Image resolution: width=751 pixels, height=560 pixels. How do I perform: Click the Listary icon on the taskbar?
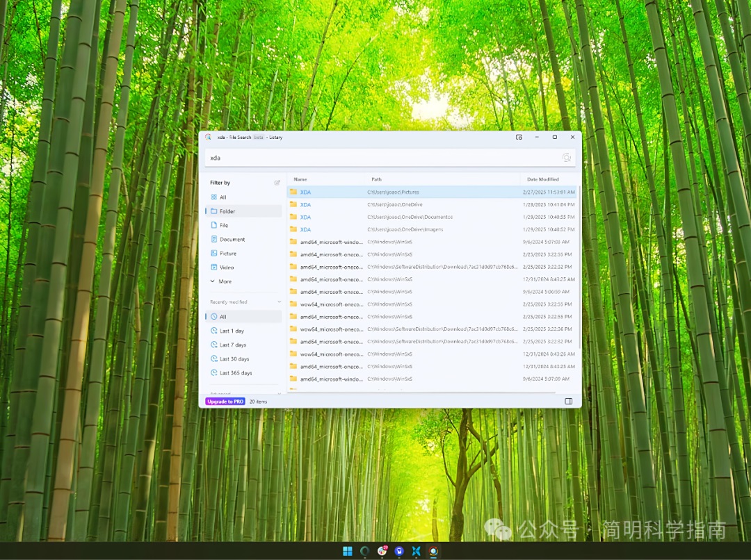pos(433,551)
